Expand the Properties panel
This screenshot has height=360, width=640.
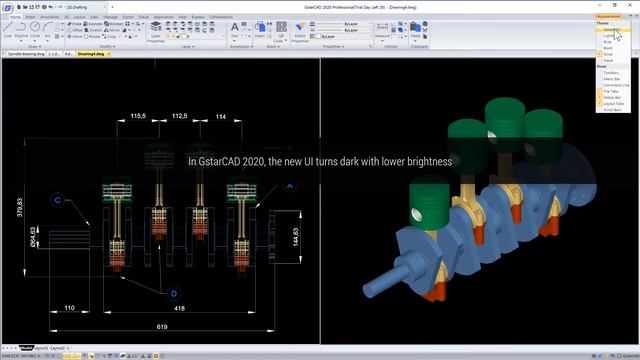(333, 47)
